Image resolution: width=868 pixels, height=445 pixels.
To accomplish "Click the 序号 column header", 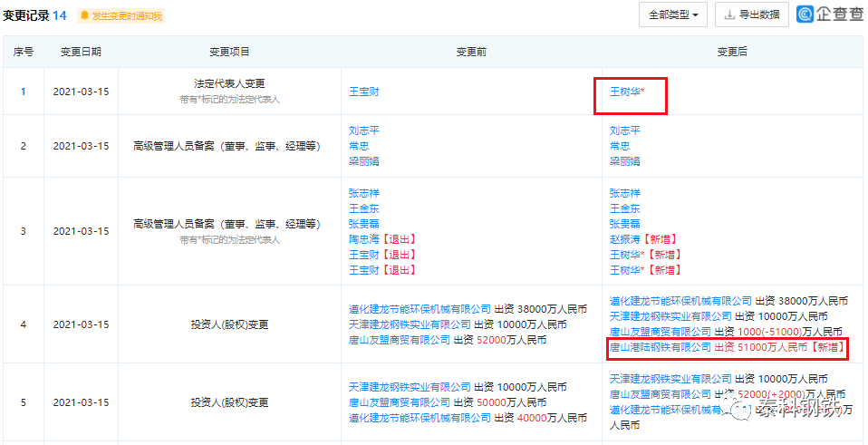I will click(24, 52).
